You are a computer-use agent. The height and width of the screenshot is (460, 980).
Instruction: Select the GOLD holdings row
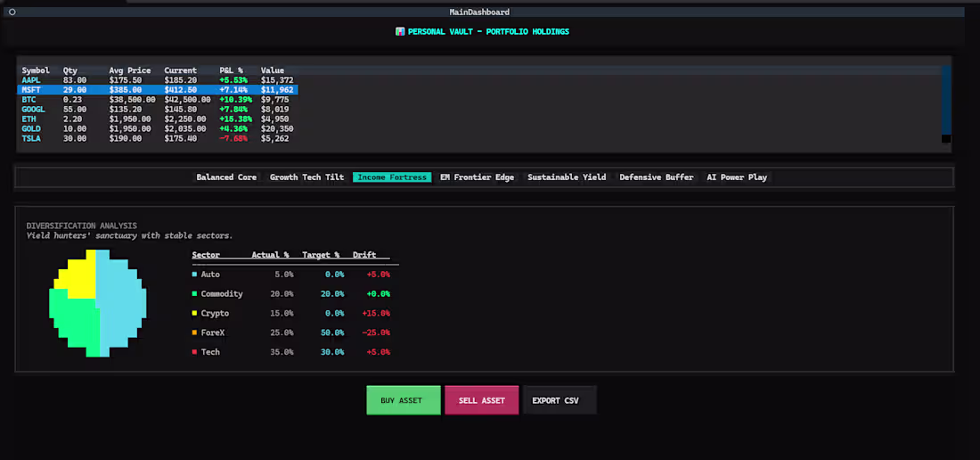point(158,128)
